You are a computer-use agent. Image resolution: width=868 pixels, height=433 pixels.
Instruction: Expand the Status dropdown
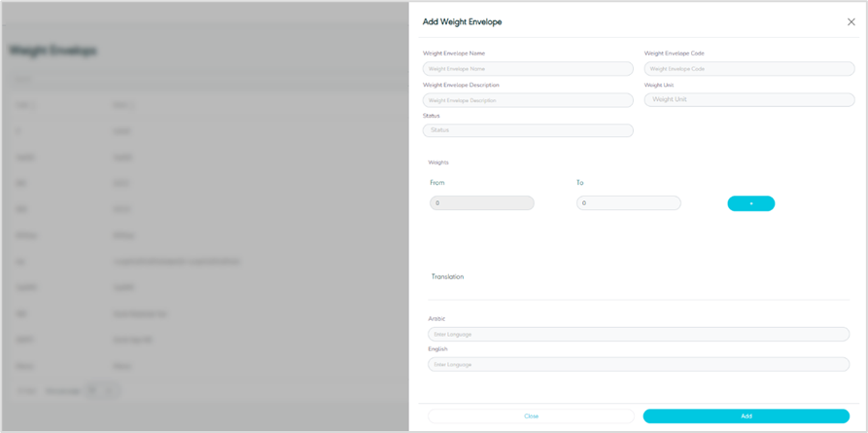click(x=528, y=130)
